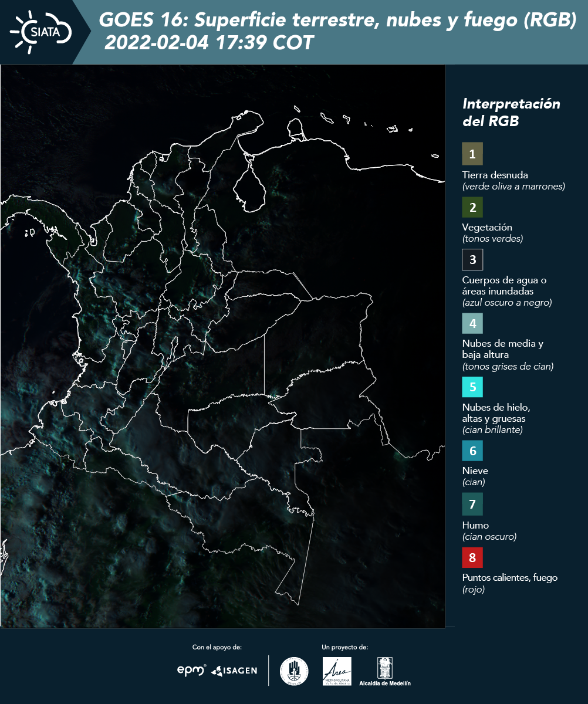Click the SIATA sun-cloud logo

pyautogui.click(x=41, y=31)
